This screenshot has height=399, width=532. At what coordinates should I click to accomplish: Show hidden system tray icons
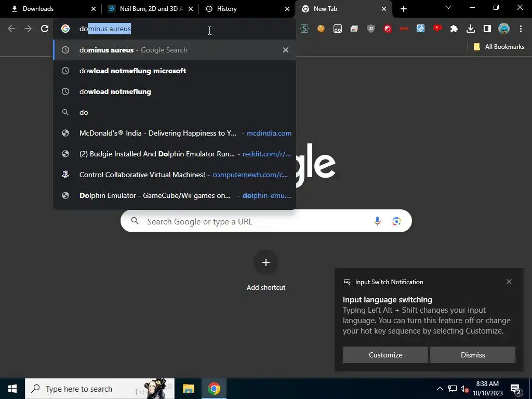click(x=440, y=389)
